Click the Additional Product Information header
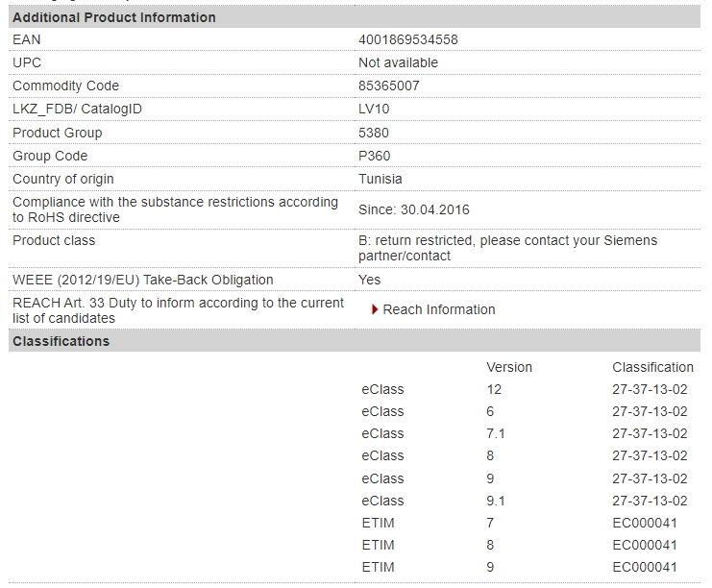 coord(355,17)
